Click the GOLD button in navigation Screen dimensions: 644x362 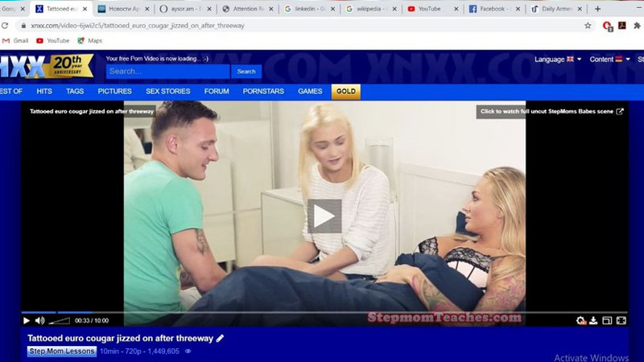coord(346,92)
